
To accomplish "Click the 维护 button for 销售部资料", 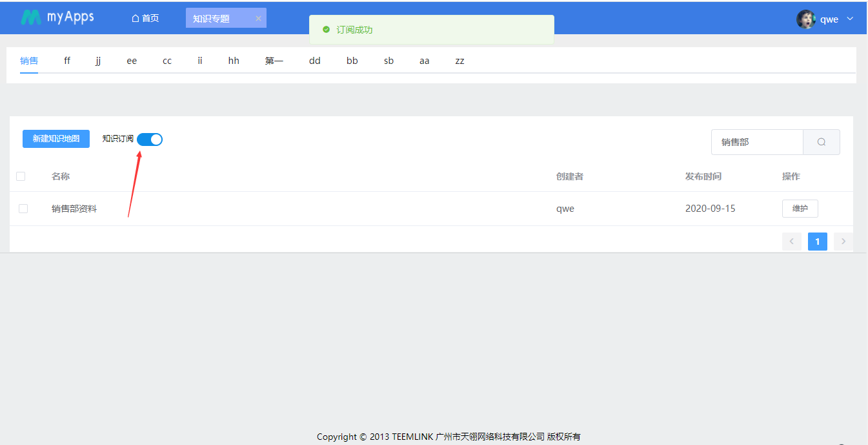I will [800, 209].
